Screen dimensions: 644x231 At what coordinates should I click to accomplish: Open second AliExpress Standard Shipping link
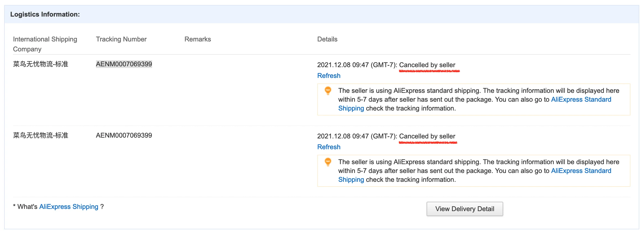coord(581,171)
